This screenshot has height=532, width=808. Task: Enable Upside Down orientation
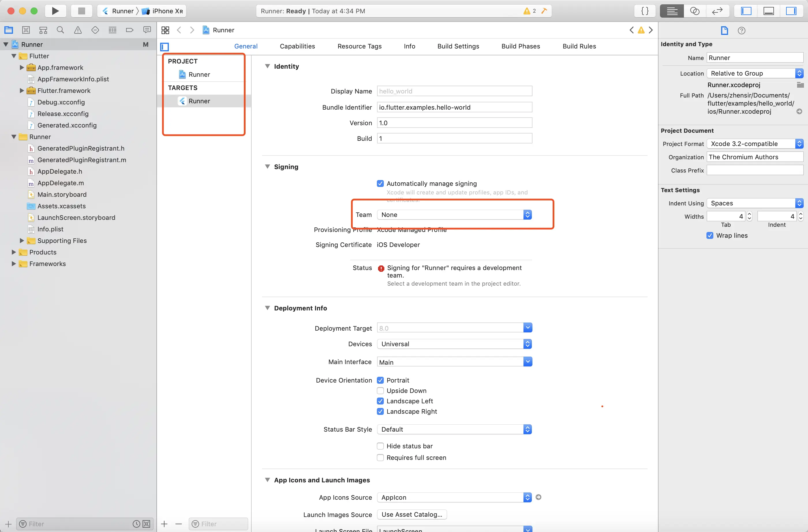(x=380, y=390)
